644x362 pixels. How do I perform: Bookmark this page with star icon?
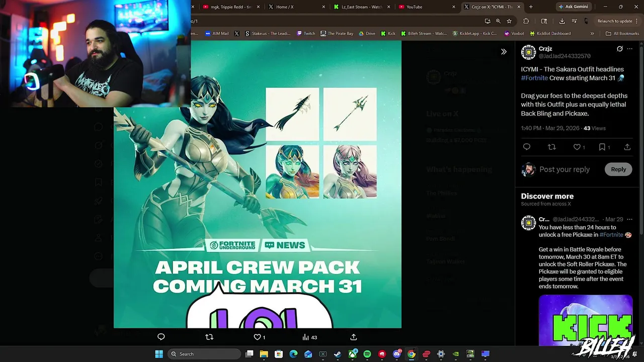tap(509, 21)
